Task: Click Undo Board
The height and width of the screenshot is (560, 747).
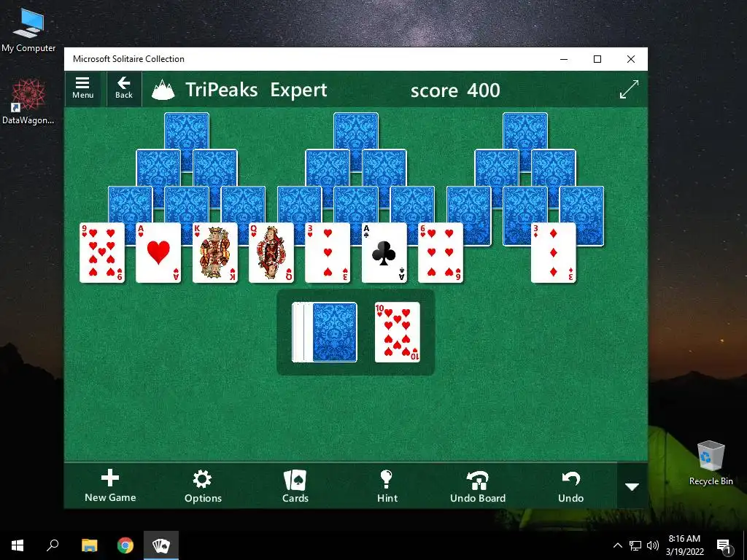Action: (x=478, y=486)
